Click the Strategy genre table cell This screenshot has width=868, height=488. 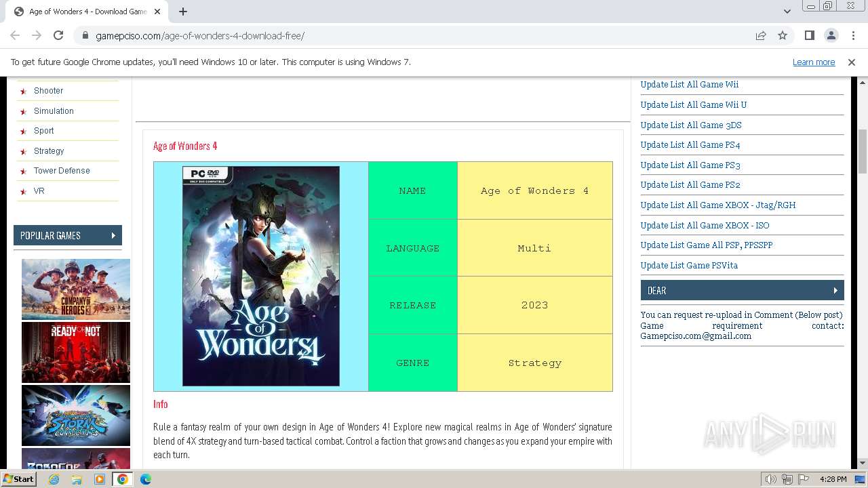point(535,363)
